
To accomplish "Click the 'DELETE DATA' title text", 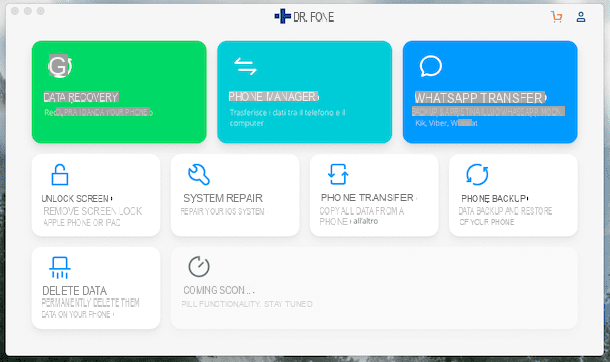I will pyautogui.click(x=74, y=291).
